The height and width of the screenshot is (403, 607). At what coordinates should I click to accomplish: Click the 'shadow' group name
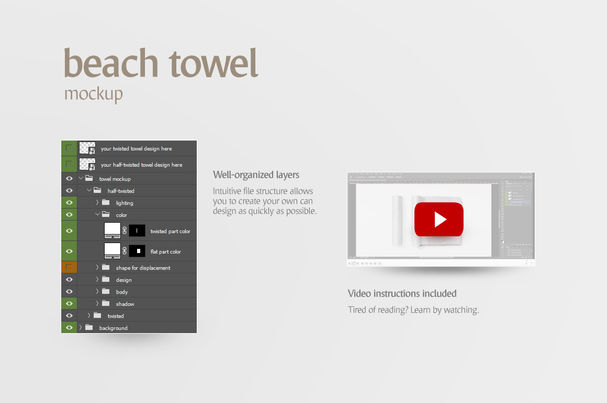click(125, 304)
